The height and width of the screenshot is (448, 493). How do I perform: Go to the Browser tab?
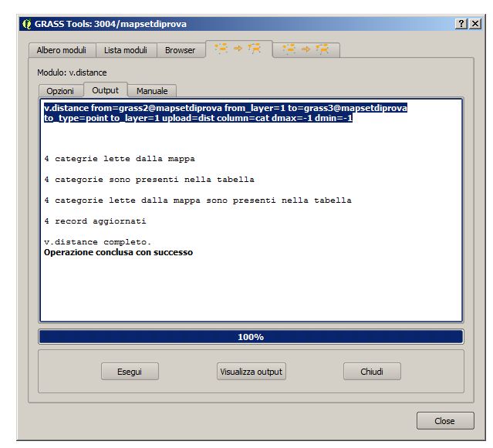(180, 50)
